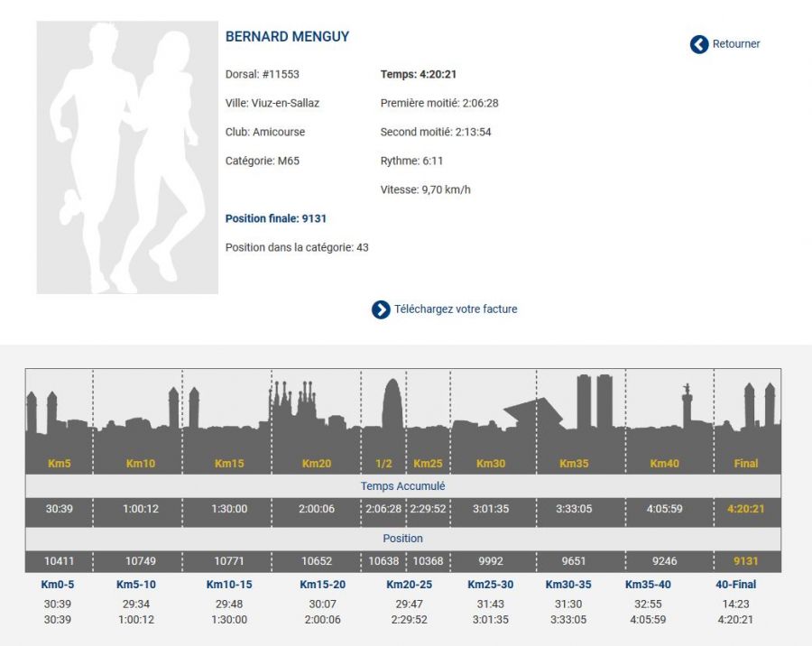Click the Ville: Viuz-en-Sallaz text
The height and width of the screenshot is (646, 812).
(x=272, y=103)
